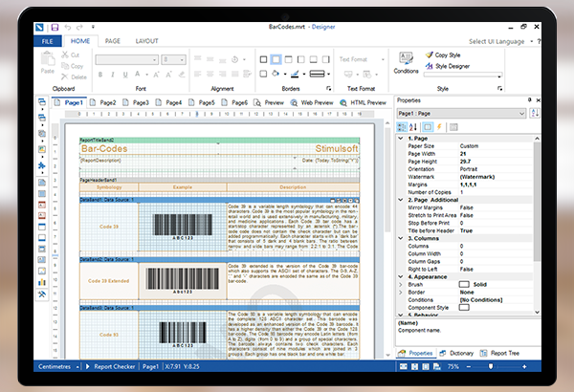Open the style gallery dropdown

coord(499,76)
